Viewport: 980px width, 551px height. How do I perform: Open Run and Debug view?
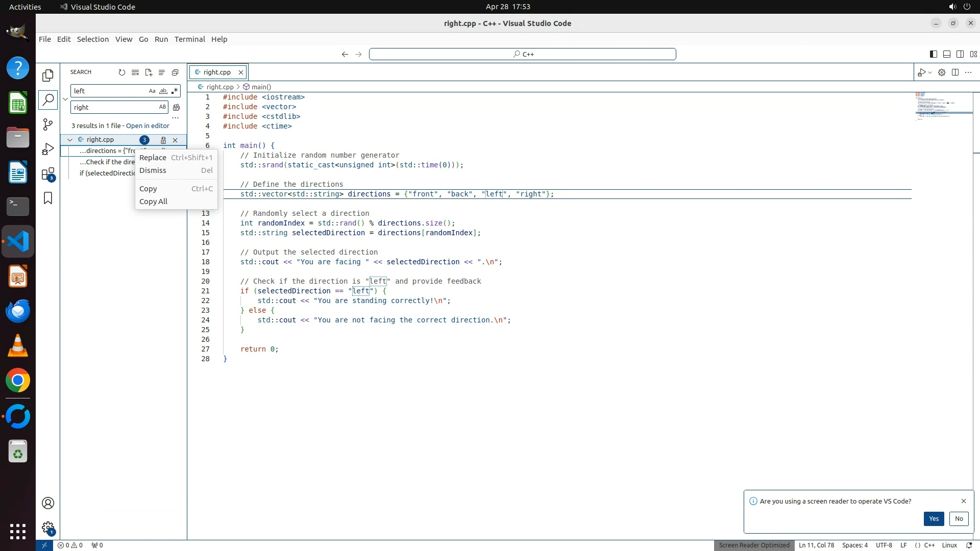pos(48,149)
